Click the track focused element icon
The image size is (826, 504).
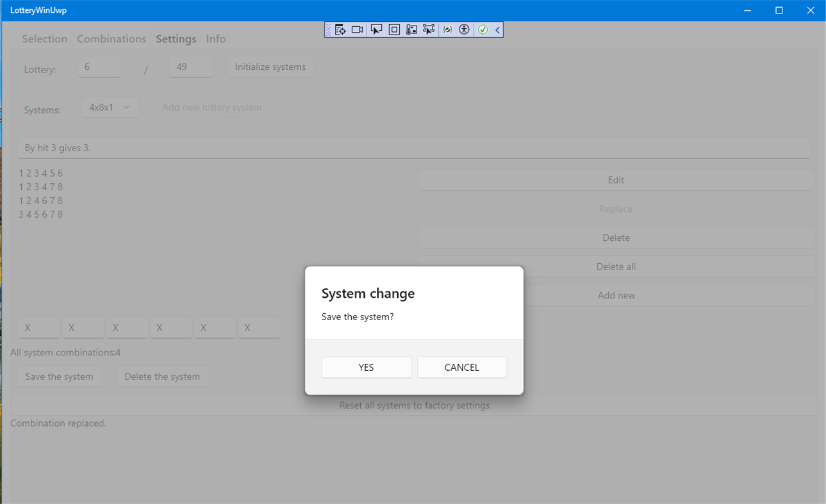(x=411, y=29)
